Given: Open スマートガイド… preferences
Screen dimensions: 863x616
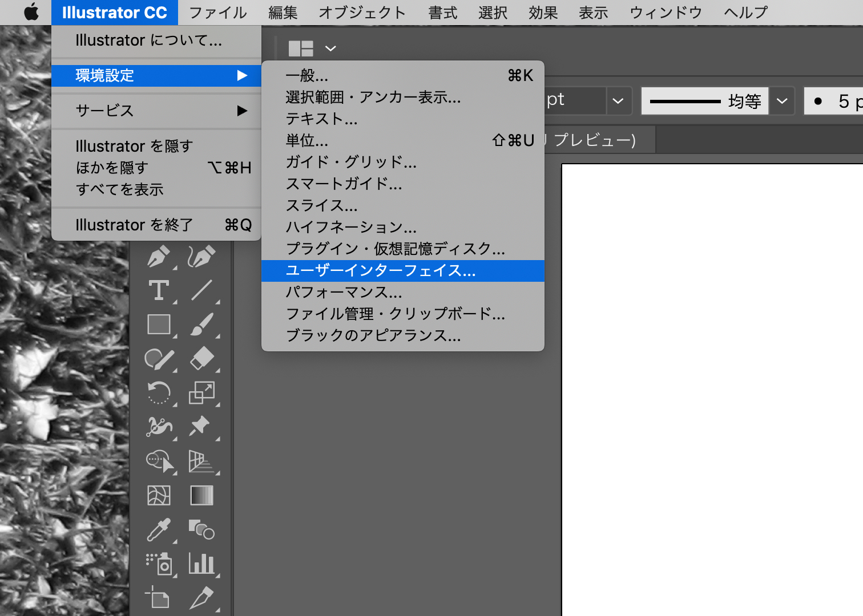Looking at the screenshot, I should (403, 184).
